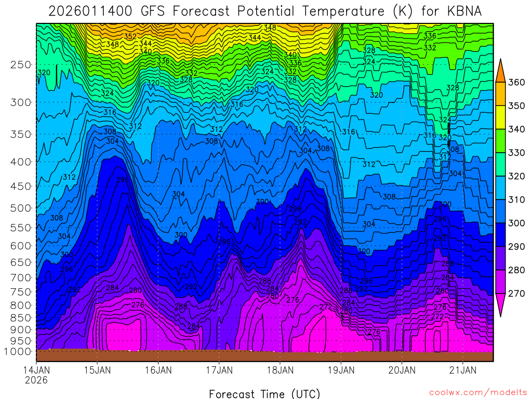532x399 pixels.
Task: Click the 900 pressure level axis label
Action: [21, 329]
